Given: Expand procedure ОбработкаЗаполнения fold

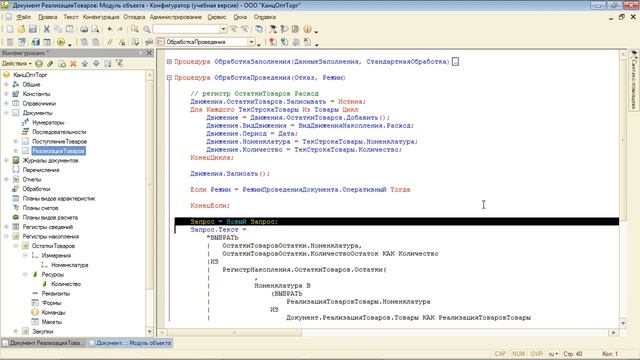Looking at the screenshot, I should [169, 62].
